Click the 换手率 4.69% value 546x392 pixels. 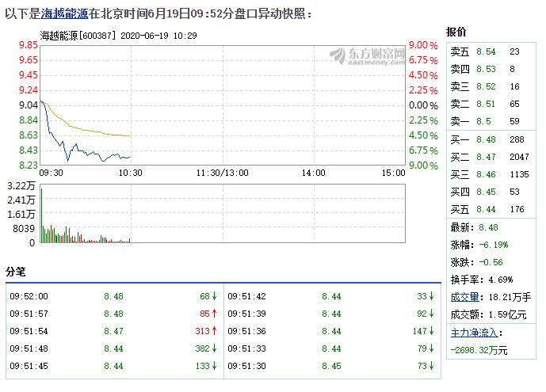(x=501, y=280)
